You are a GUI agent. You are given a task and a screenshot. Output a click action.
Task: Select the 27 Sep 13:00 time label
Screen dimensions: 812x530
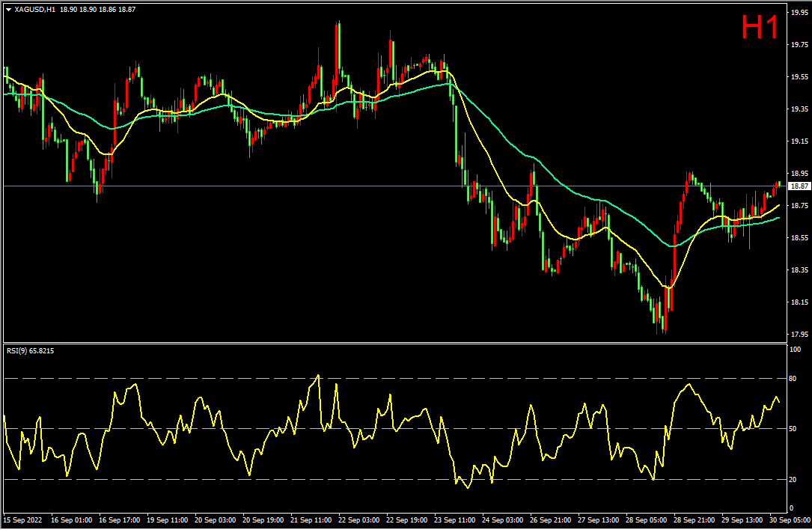click(598, 520)
